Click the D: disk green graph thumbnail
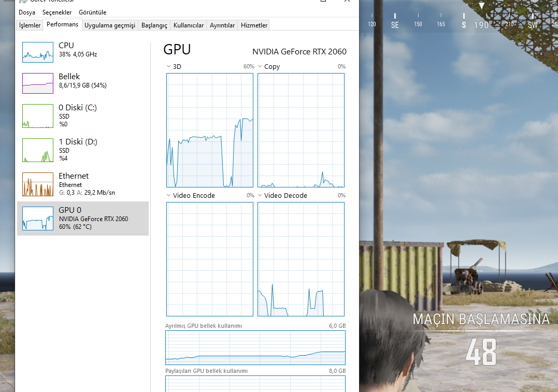The height and width of the screenshot is (392, 558). pos(38,150)
